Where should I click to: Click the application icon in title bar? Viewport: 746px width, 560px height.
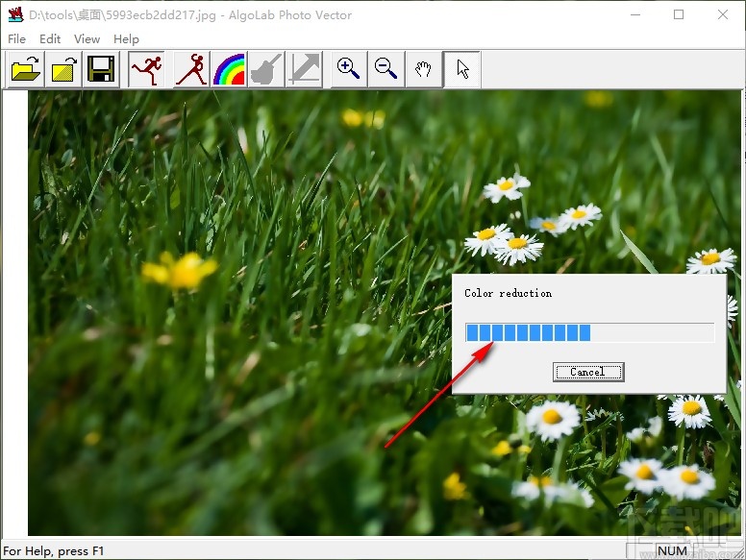pos(14,14)
